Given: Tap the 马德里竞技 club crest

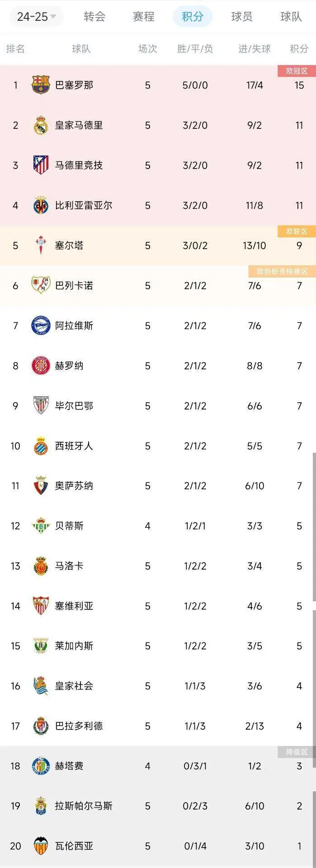Looking at the screenshot, I should (x=41, y=165).
